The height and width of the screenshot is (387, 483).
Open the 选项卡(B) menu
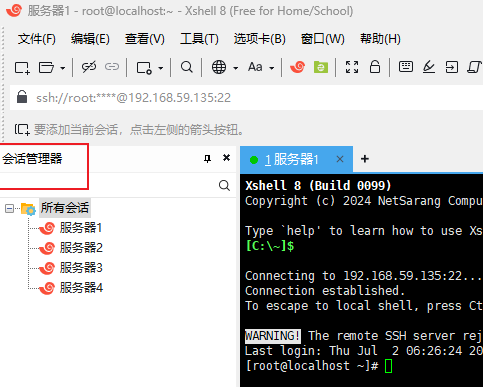[260, 39]
